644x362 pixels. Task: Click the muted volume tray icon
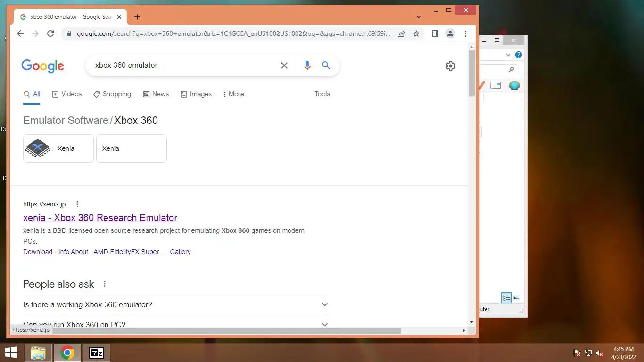[x=600, y=353]
